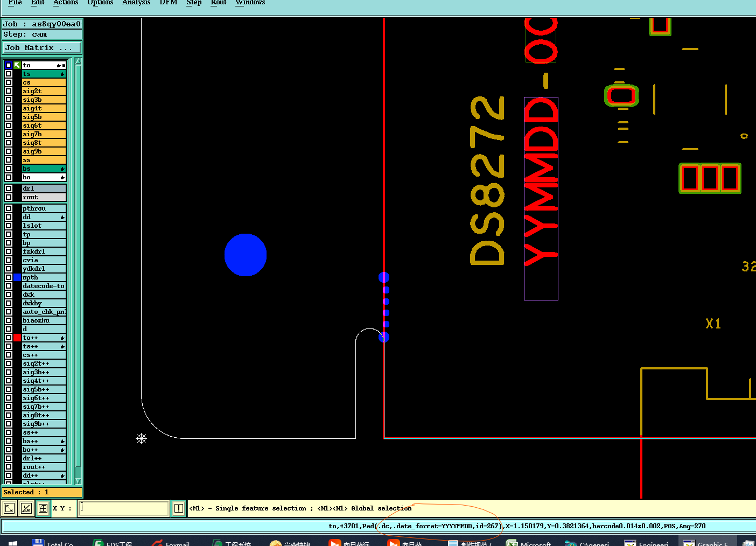The image size is (756, 546).
Task: Click in the X Y coordinate input field
Action: click(123, 508)
